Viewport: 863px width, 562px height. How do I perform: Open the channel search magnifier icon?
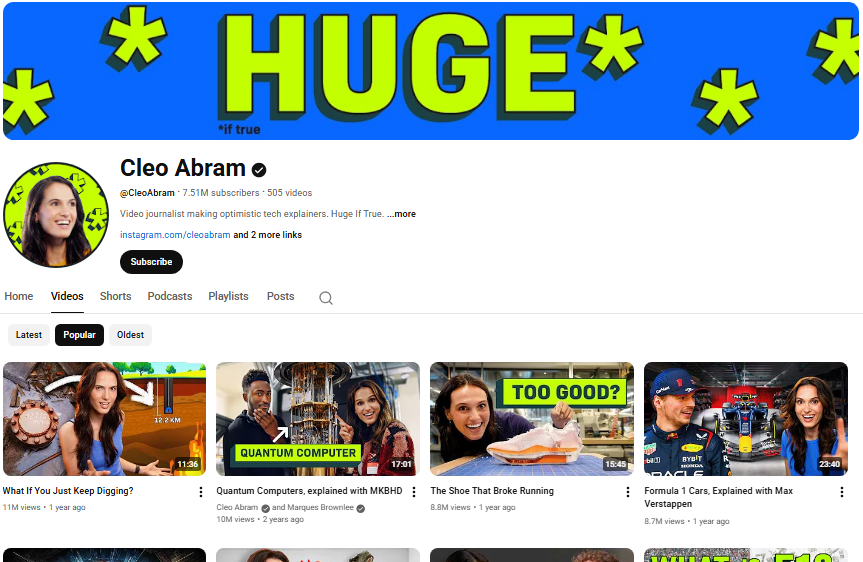coord(326,298)
